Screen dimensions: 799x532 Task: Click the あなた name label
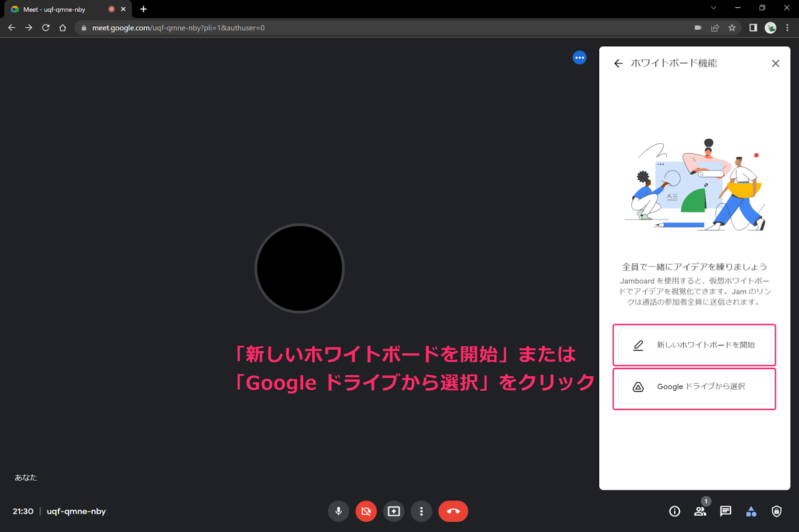point(26,478)
